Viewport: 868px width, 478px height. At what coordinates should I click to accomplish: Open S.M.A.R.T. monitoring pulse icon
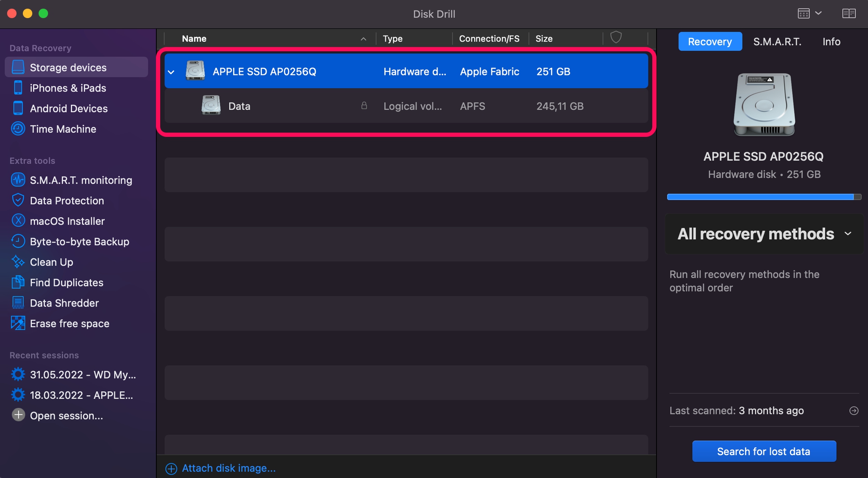click(x=18, y=180)
